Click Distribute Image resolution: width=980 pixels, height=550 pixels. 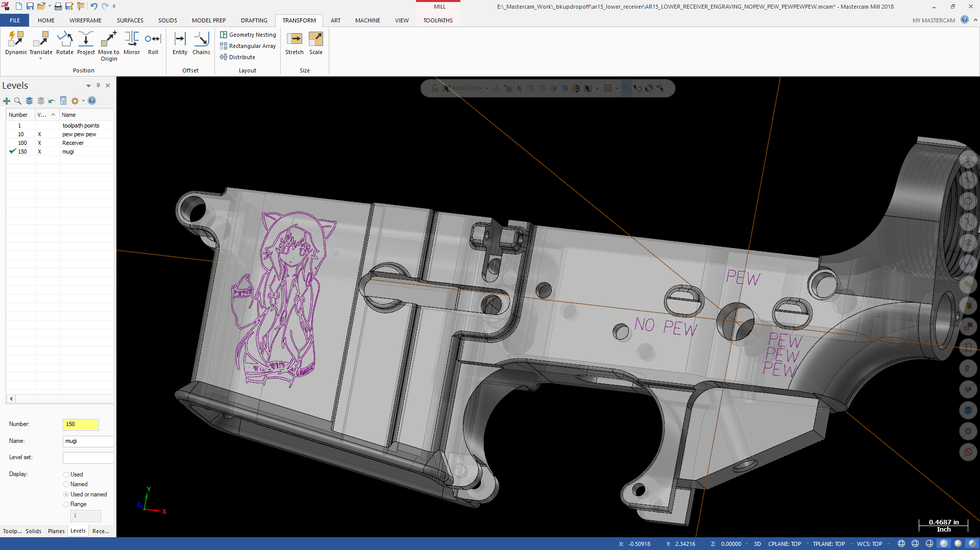point(238,57)
